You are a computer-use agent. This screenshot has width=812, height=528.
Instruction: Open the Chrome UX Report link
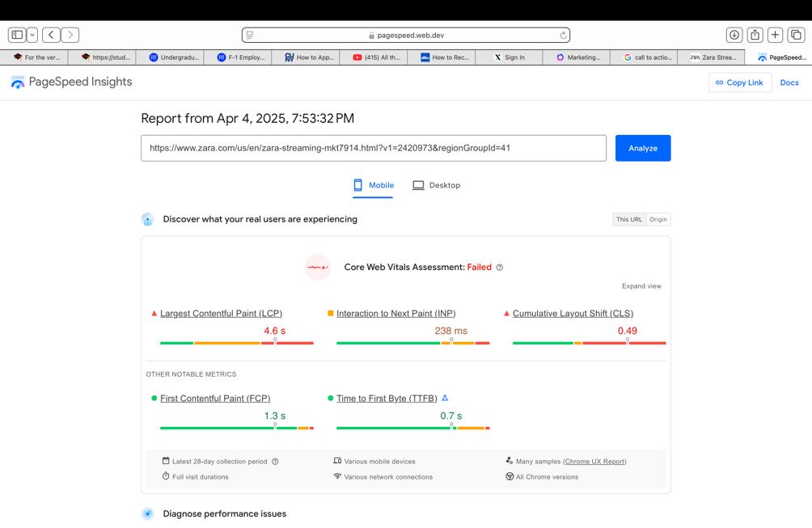coord(594,462)
